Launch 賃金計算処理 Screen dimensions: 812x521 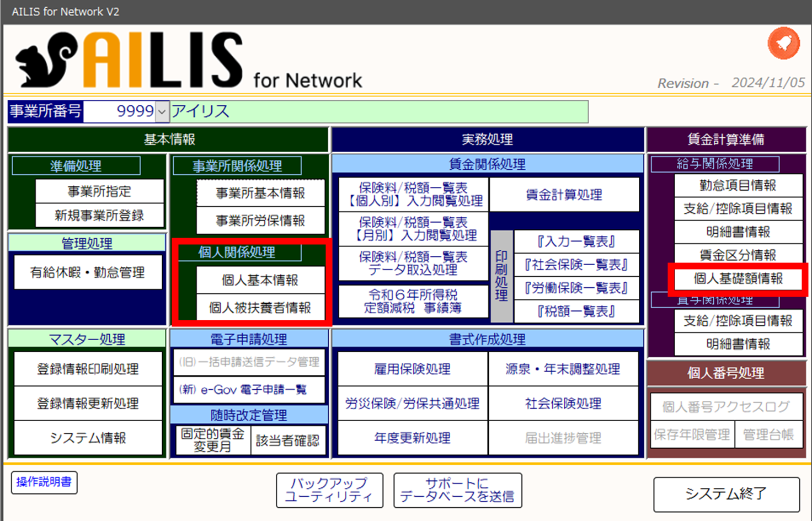coord(564,195)
